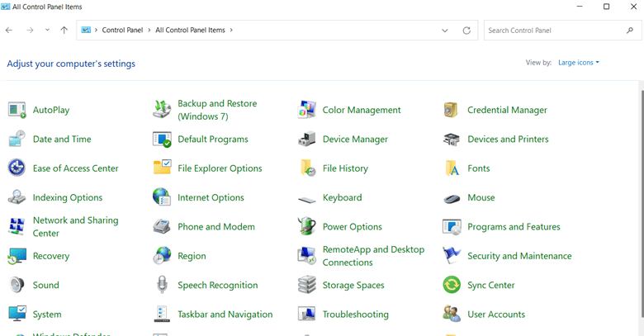Screen dimensions: 644x336
Task: Expand the chevron after All Control Panel Items
Action: (231, 31)
